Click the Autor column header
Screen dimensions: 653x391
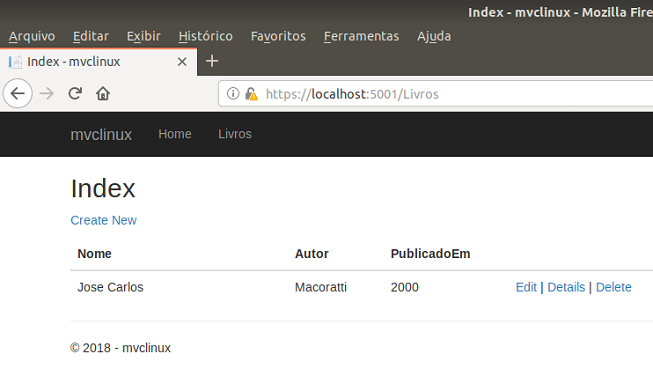(312, 254)
